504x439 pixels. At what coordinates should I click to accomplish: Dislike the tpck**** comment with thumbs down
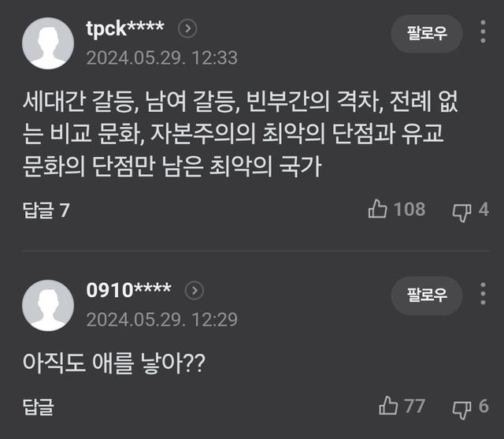click(461, 210)
